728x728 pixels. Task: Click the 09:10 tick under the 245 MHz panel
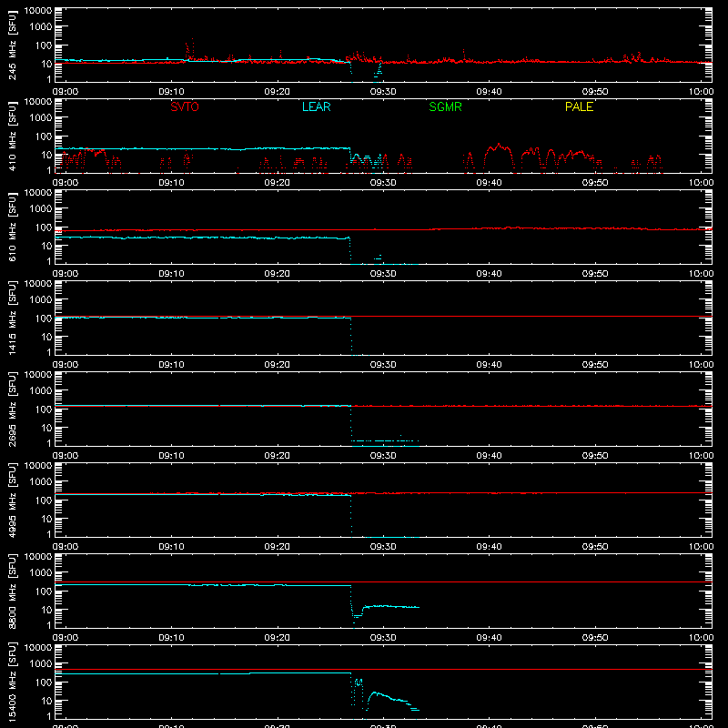click(171, 92)
